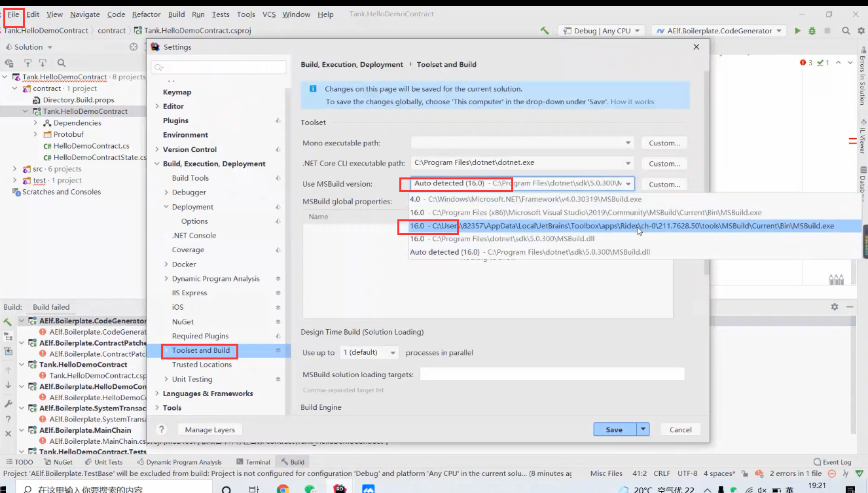This screenshot has height=493, width=868.
Task: Select Trusted Locations in Settings tree
Action: [202, 365]
